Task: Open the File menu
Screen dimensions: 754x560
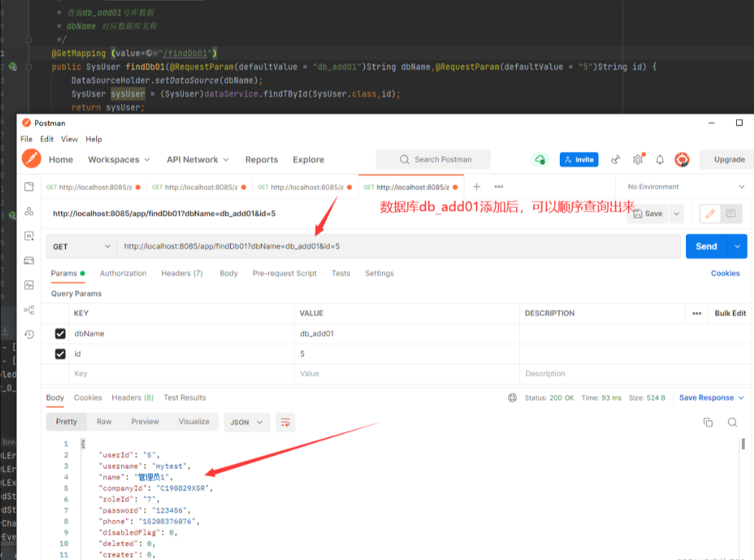Action: coord(27,139)
